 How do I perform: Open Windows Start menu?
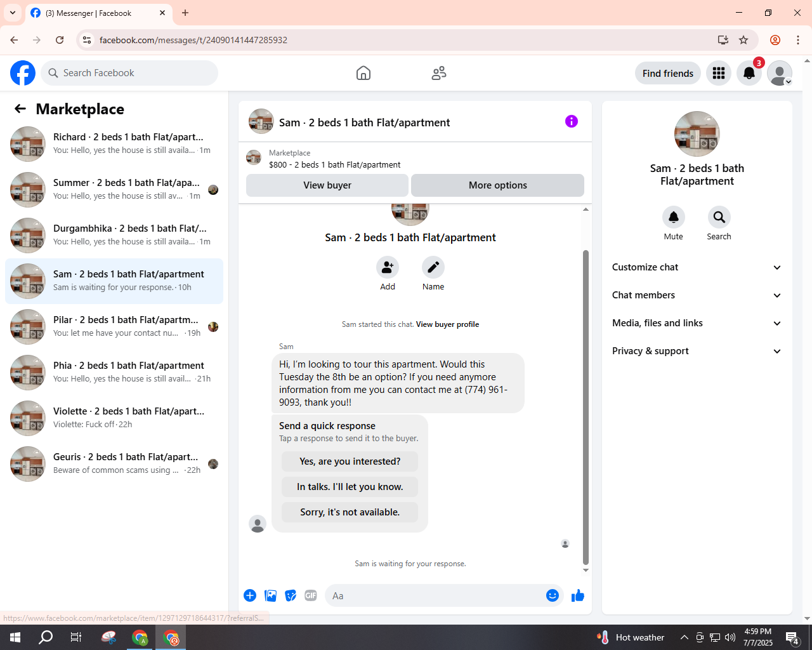15,637
